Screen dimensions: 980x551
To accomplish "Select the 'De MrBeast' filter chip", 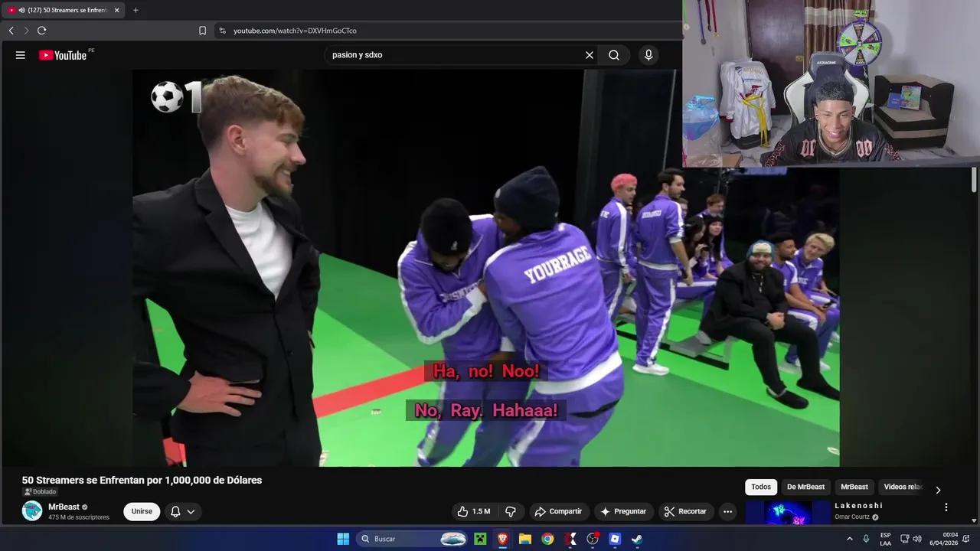I will tap(805, 487).
